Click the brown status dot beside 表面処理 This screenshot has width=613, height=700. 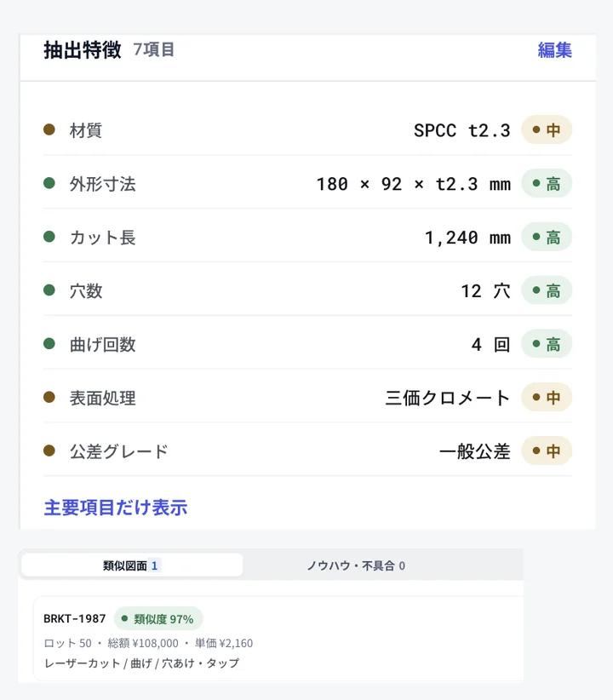pyautogui.click(x=49, y=397)
